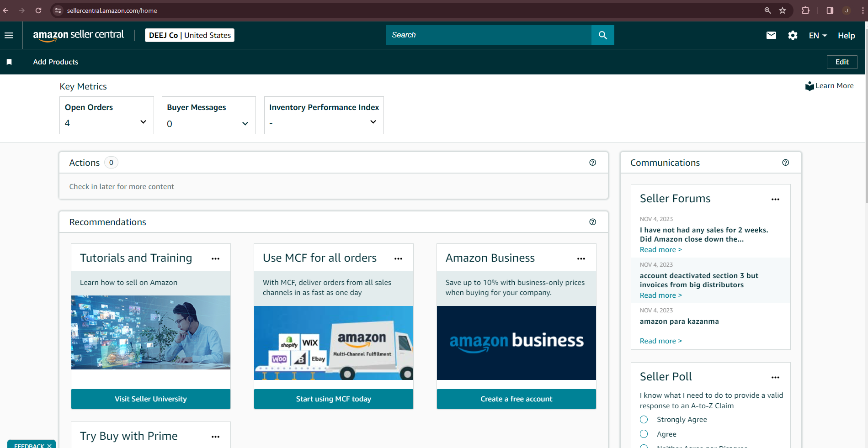Open Tutorials and Training card options menu
Screen dimensions: 868x448
pos(216,258)
